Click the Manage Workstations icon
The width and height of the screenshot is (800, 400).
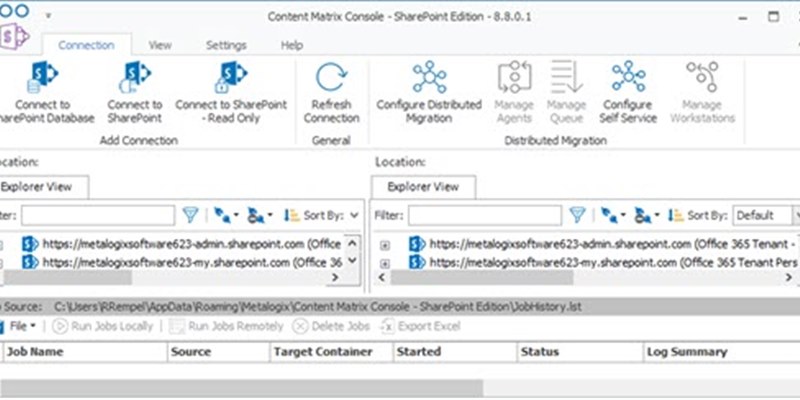click(x=702, y=77)
